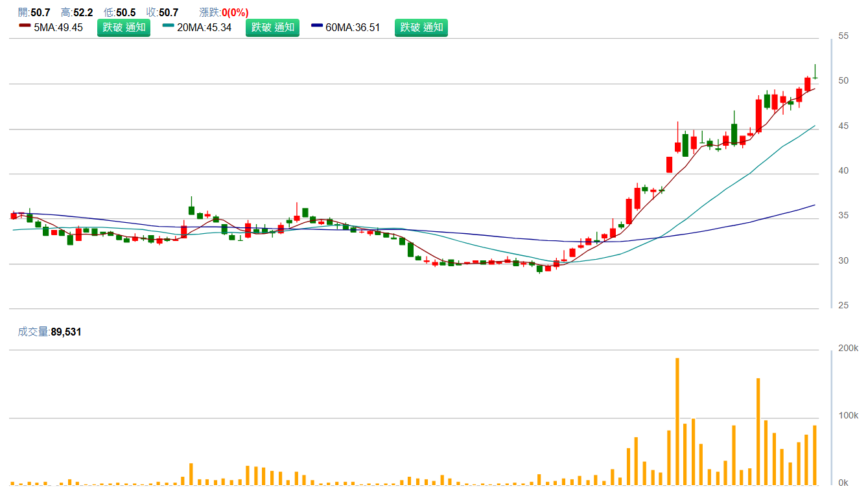Click the 35 label on the price axis
This screenshot has width=868, height=491.
[843, 216]
